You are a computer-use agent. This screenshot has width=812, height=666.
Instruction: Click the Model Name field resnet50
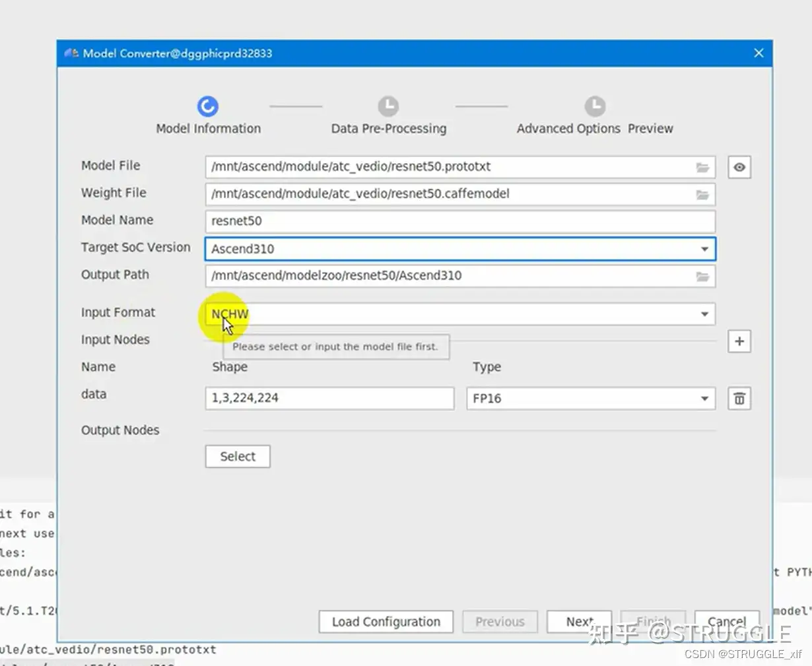(460, 221)
